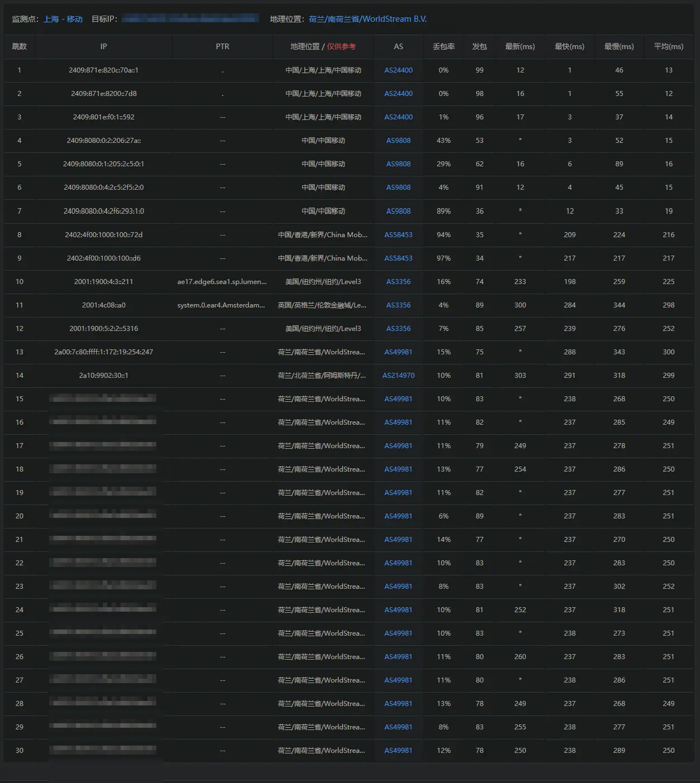Click the 丢包率 column header

(x=443, y=47)
